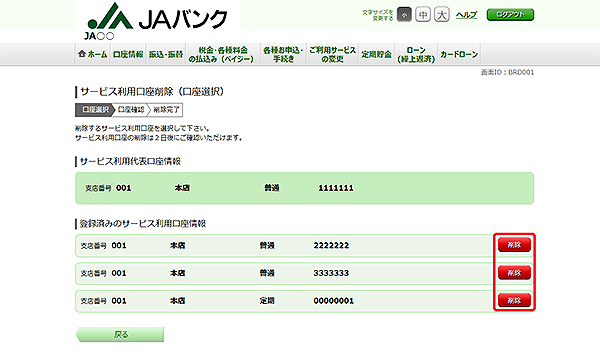Viewport: 600px width, 361px height.
Task: Go to ホーム in the navigation bar
Action: pos(92,54)
